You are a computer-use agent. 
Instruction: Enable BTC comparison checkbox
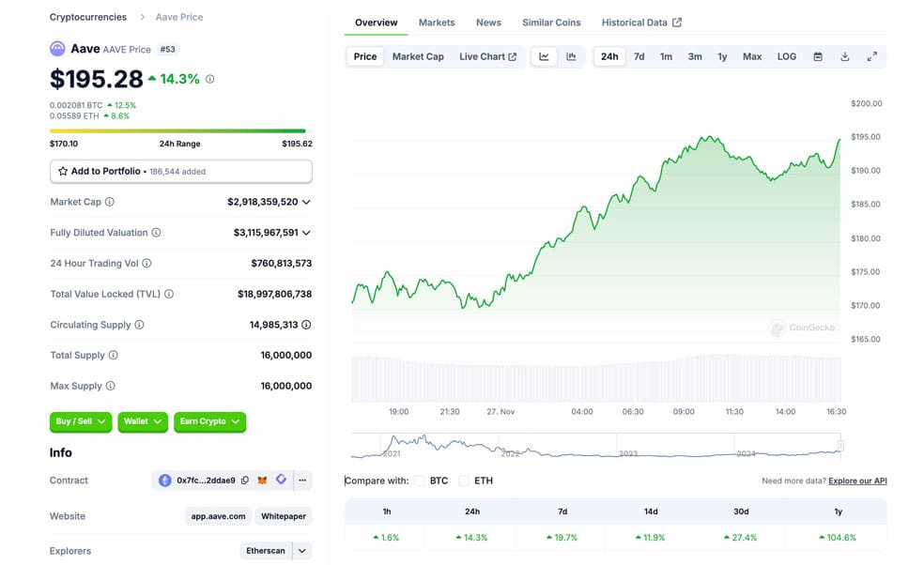pos(420,481)
